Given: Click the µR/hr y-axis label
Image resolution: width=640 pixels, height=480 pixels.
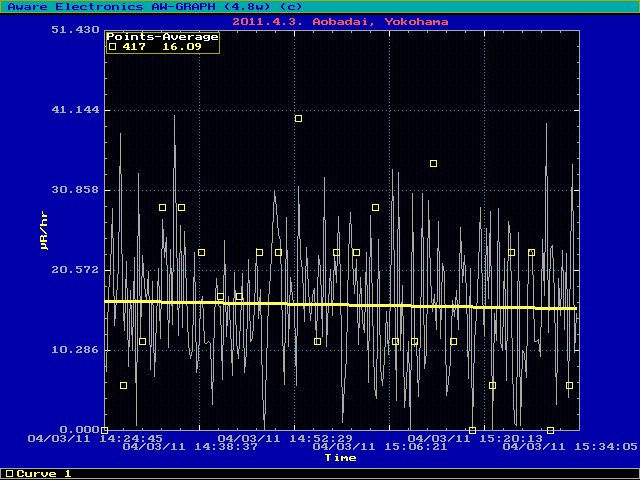Looking at the screenshot, I should 44,230.
